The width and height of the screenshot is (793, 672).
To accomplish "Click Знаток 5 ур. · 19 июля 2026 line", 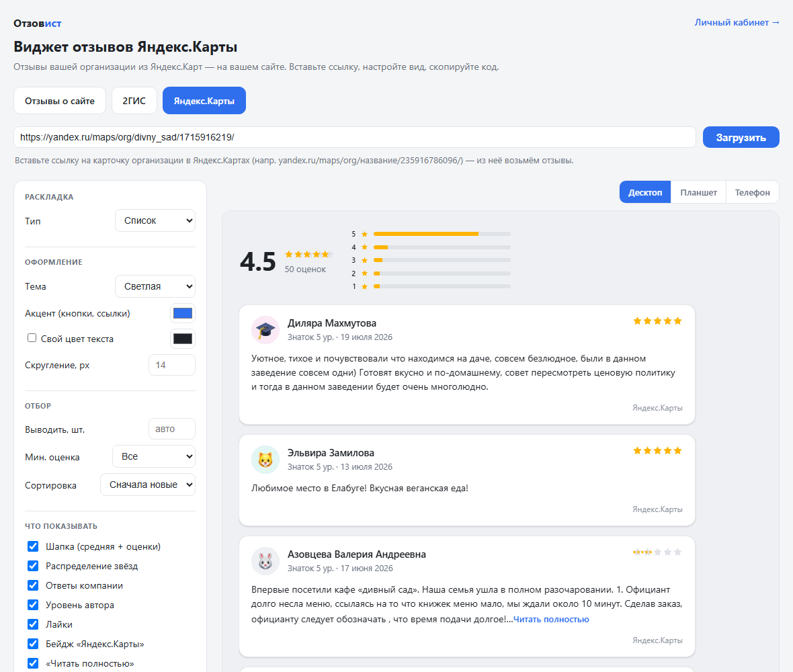I will (x=340, y=337).
